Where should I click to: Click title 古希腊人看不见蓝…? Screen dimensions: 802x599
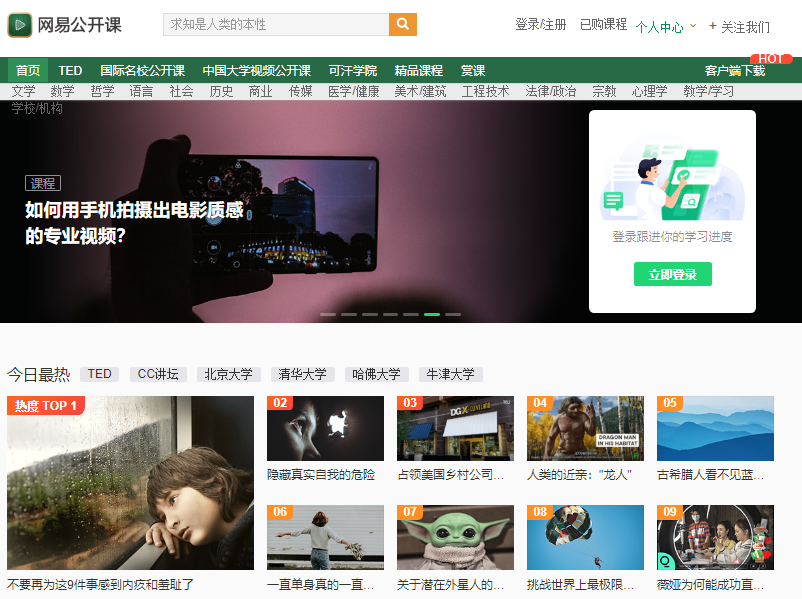coord(710,475)
